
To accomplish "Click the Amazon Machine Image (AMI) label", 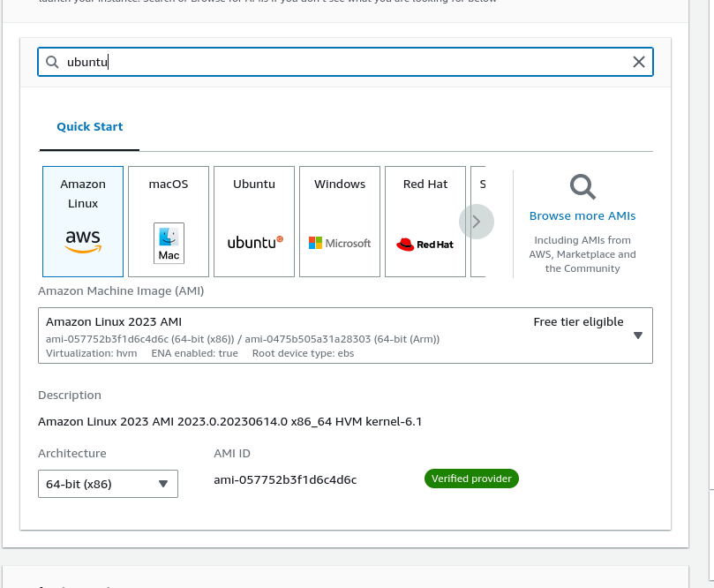I will (121, 291).
